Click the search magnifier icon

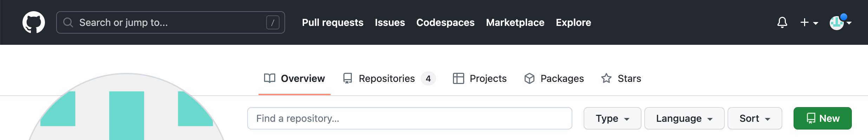coord(68,22)
